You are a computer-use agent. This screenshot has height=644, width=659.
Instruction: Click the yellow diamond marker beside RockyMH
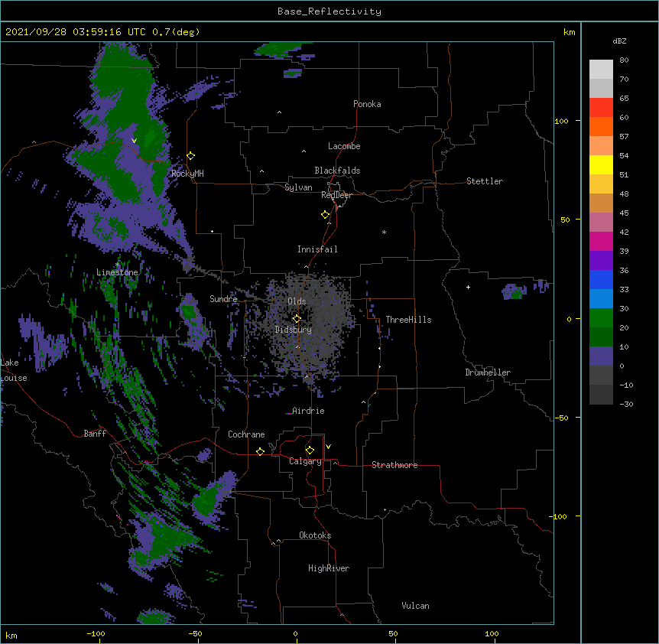click(x=191, y=156)
